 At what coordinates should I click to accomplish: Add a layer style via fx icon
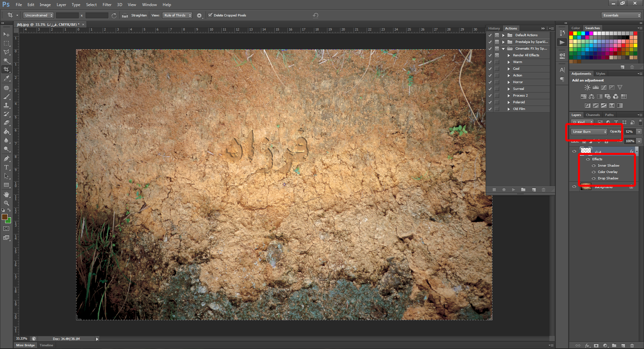[587, 345]
